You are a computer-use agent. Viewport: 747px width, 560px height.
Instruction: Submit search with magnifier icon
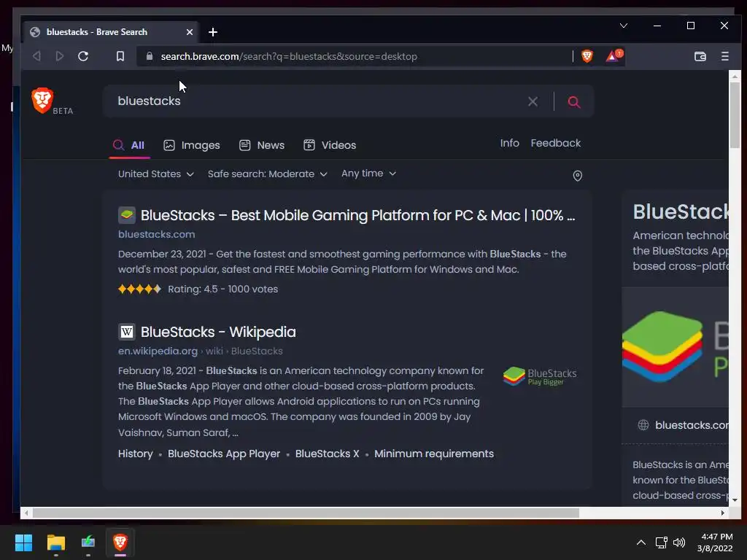pyautogui.click(x=574, y=101)
